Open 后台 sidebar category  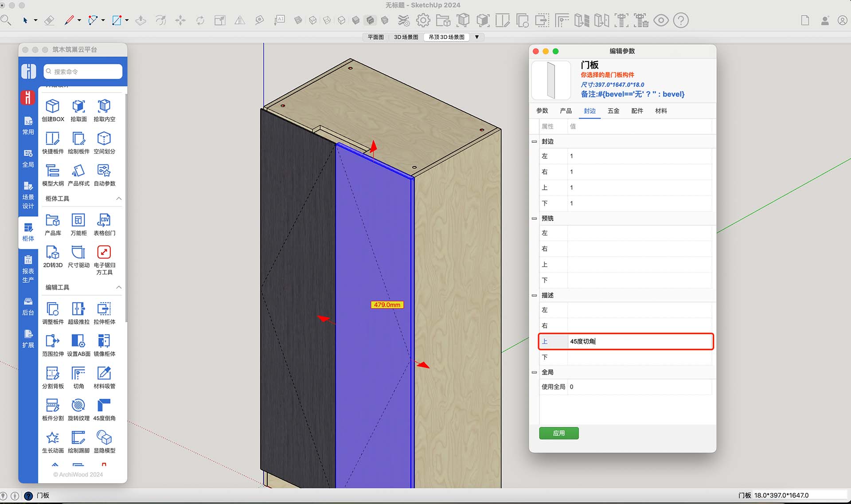coord(28,306)
